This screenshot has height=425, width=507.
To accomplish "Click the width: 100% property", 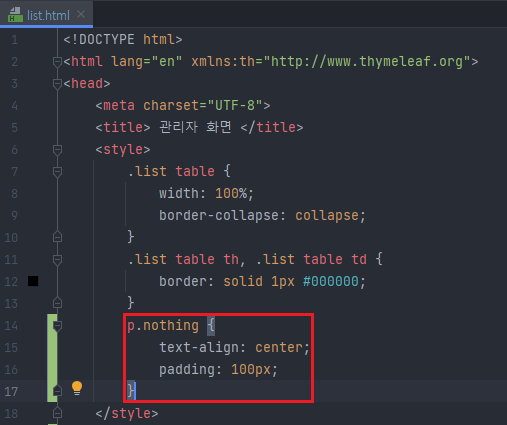I will click(x=206, y=194).
